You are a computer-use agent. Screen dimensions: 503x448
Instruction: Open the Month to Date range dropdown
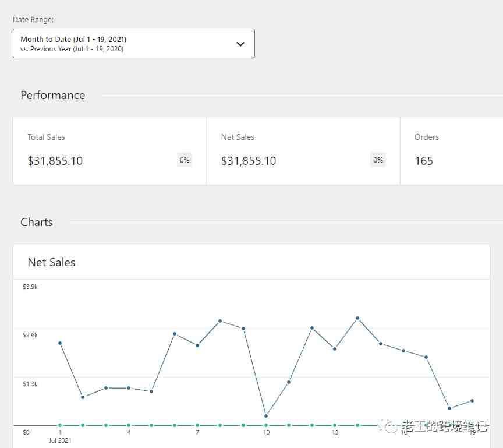tap(134, 44)
